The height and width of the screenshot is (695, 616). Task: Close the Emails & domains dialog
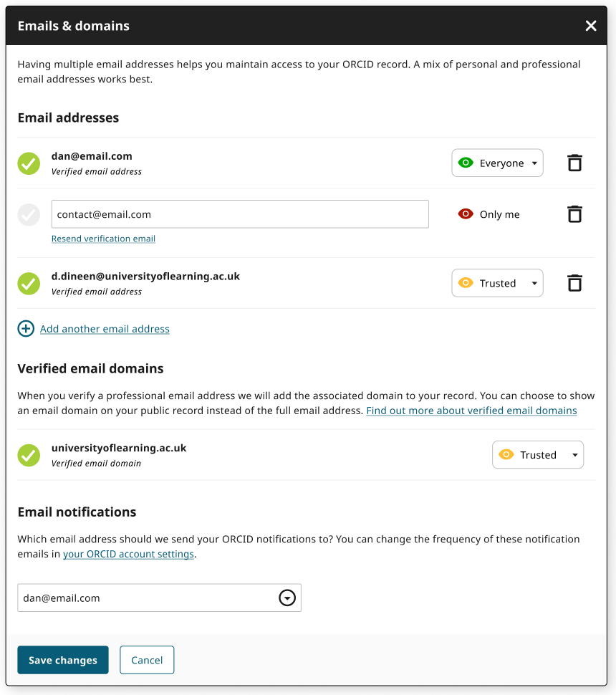coord(591,26)
